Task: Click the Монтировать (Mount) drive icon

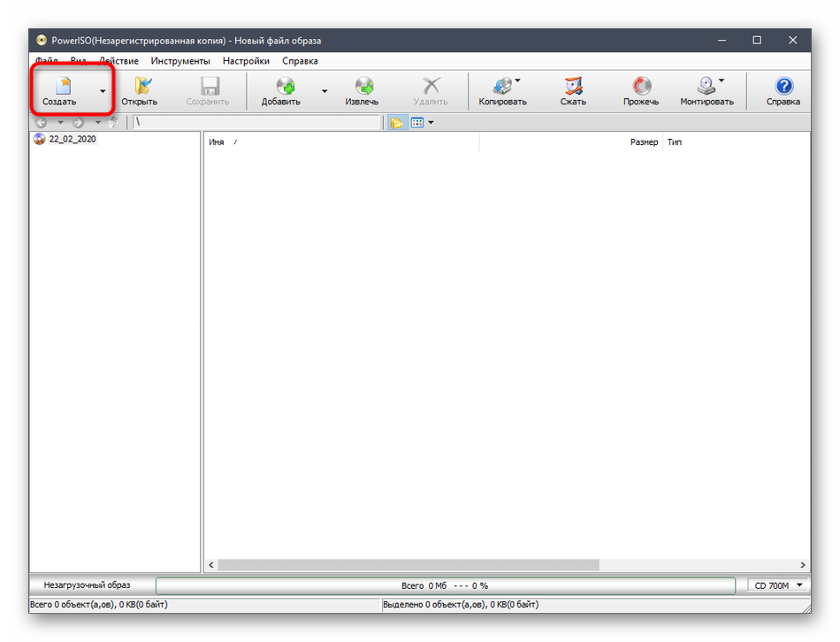Action: (x=706, y=87)
